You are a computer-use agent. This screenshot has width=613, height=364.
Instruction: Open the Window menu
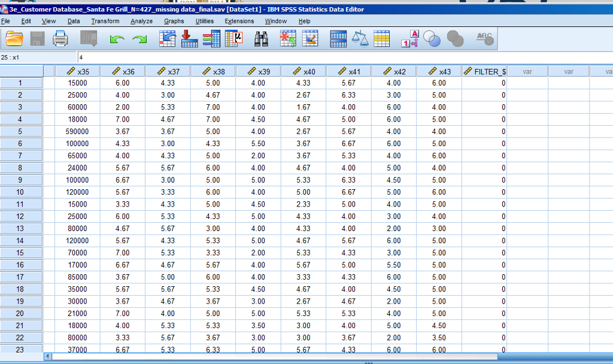tap(275, 21)
